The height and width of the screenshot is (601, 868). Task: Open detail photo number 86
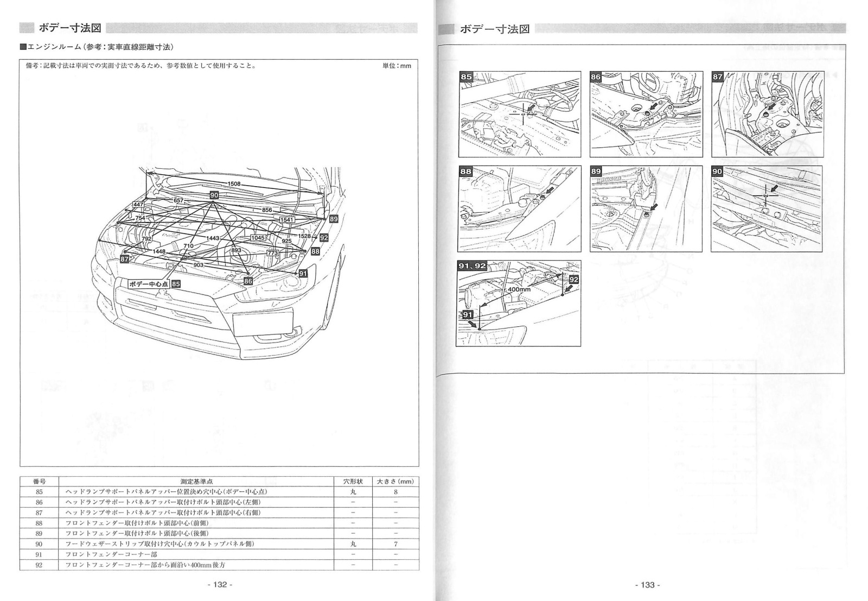(x=646, y=114)
